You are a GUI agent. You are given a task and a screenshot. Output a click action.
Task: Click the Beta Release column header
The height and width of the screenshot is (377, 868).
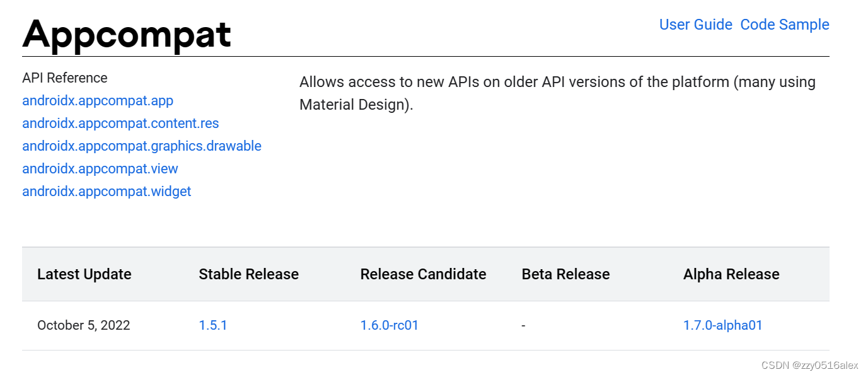click(x=565, y=274)
